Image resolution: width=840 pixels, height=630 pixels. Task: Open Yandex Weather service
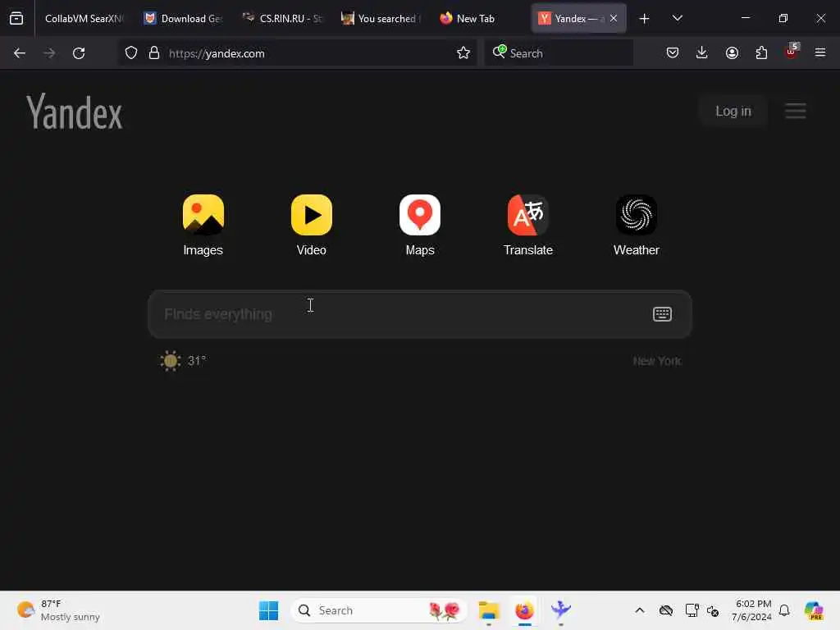click(x=636, y=225)
